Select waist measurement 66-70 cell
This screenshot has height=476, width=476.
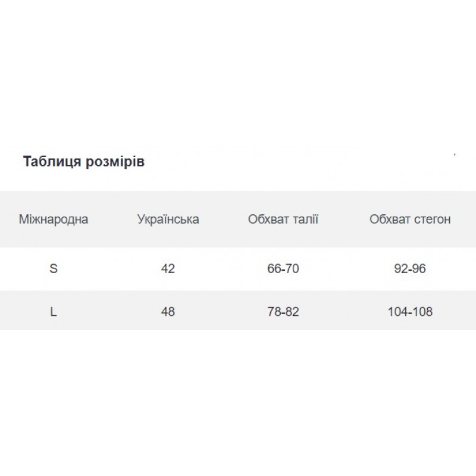pos(283,269)
